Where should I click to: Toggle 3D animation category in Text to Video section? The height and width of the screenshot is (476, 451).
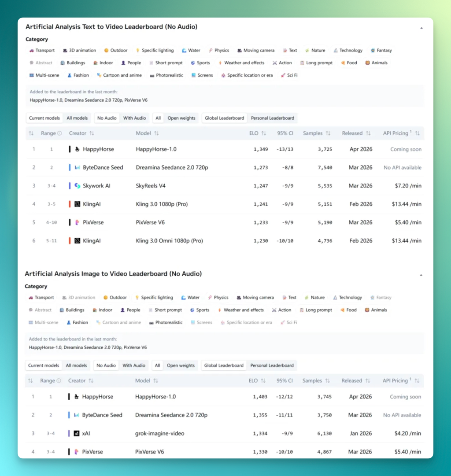click(79, 50)
